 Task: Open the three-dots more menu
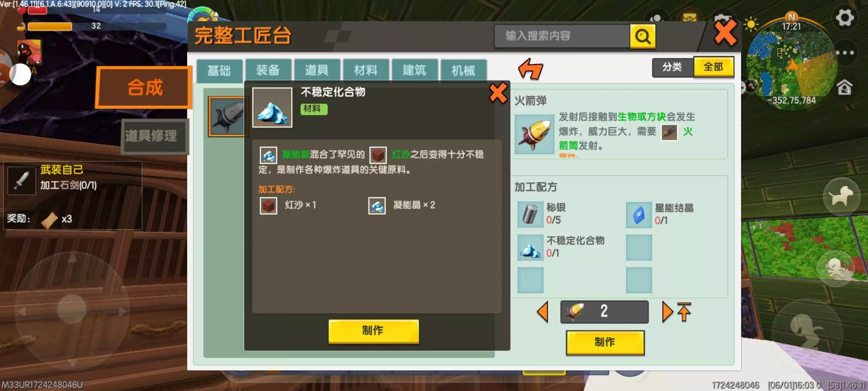pos(845,53)
